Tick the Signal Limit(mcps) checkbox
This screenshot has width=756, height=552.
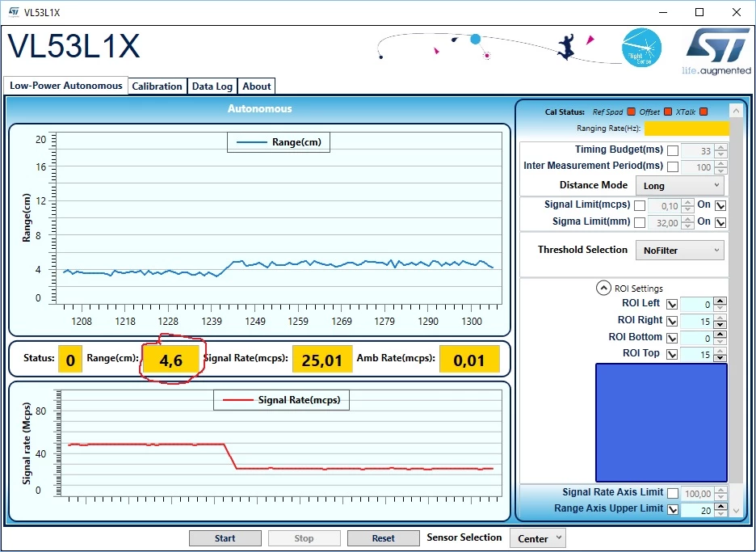(640, 205)
